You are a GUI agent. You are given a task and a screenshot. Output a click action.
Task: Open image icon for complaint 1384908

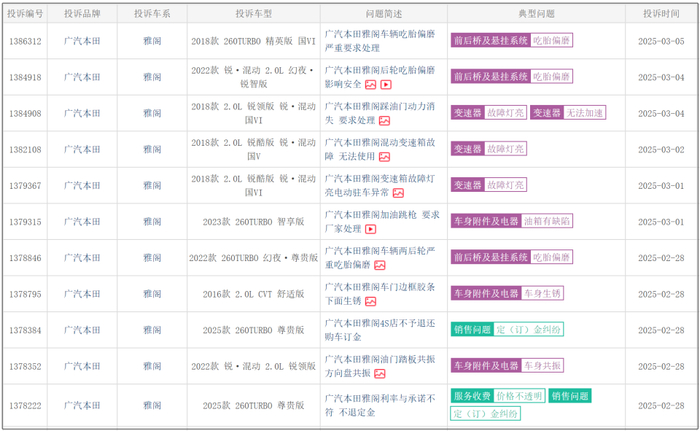[384, 121]
